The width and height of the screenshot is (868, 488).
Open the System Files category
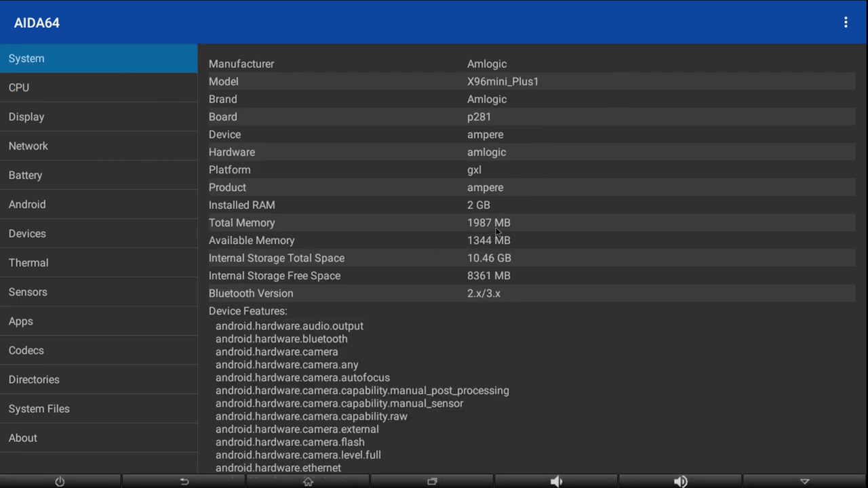pyautogui.click(x=98, y=408)
